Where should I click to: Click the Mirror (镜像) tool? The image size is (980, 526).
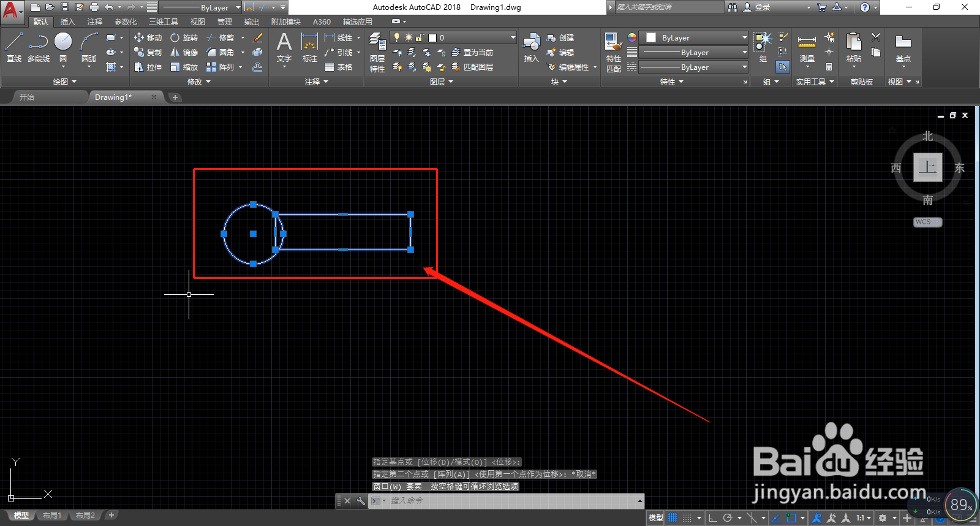click(184, 53)
